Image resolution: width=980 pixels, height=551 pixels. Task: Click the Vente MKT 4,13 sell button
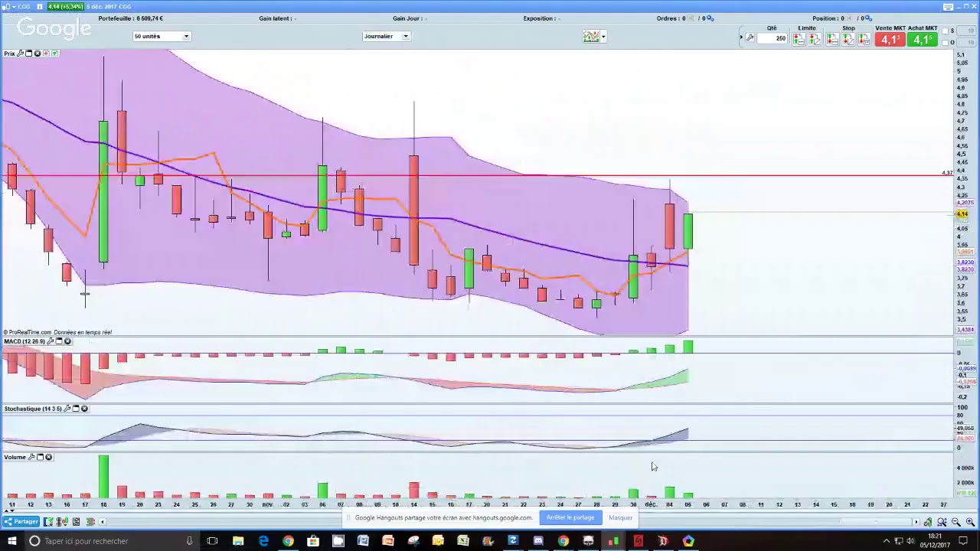890,39
